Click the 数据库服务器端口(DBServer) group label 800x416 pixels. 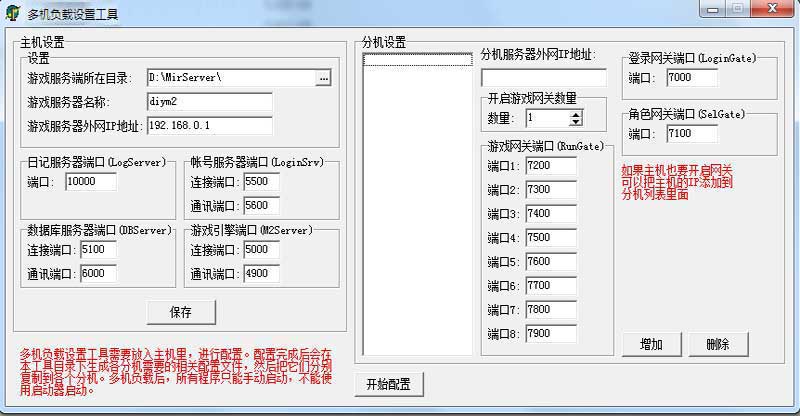(99, 230)
